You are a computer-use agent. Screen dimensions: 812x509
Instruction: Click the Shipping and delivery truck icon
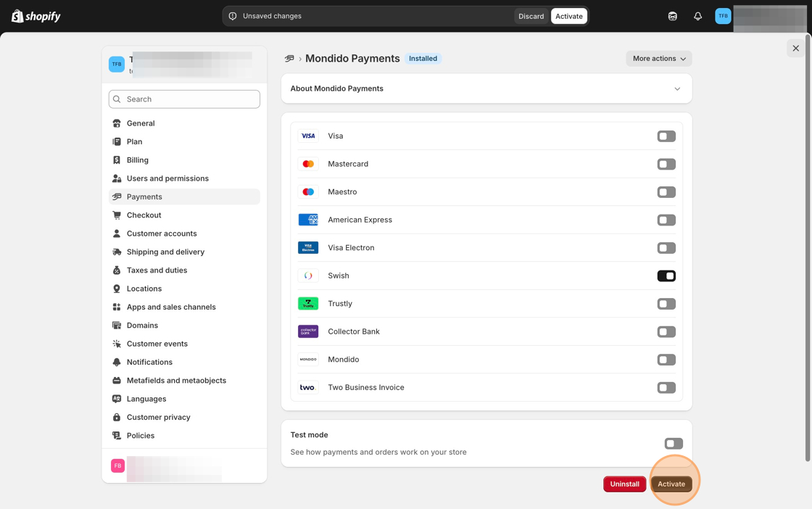[117, 252]
